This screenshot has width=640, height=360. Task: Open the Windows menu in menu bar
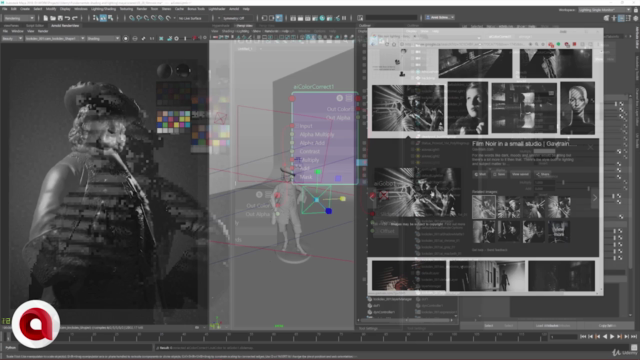80,9
